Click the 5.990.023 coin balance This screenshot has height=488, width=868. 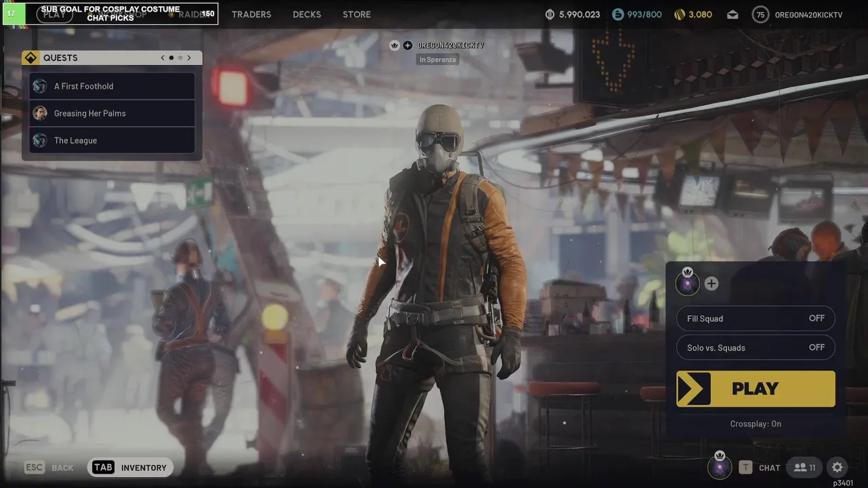[579, 14]
